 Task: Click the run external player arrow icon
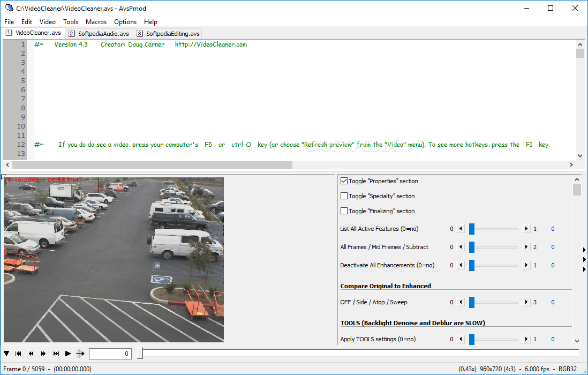click(x=80, y=353)
